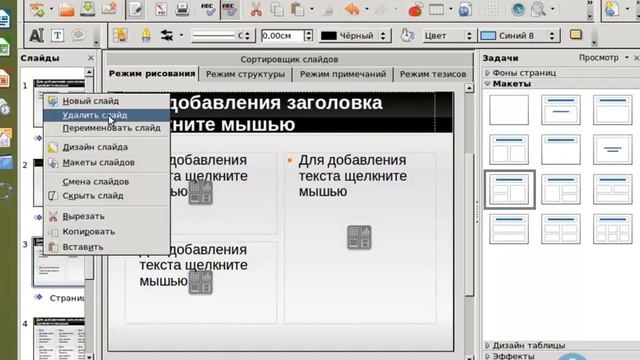Switch to Режим примечаний tab
Screen dimensions: 640x360
(343, 74)
